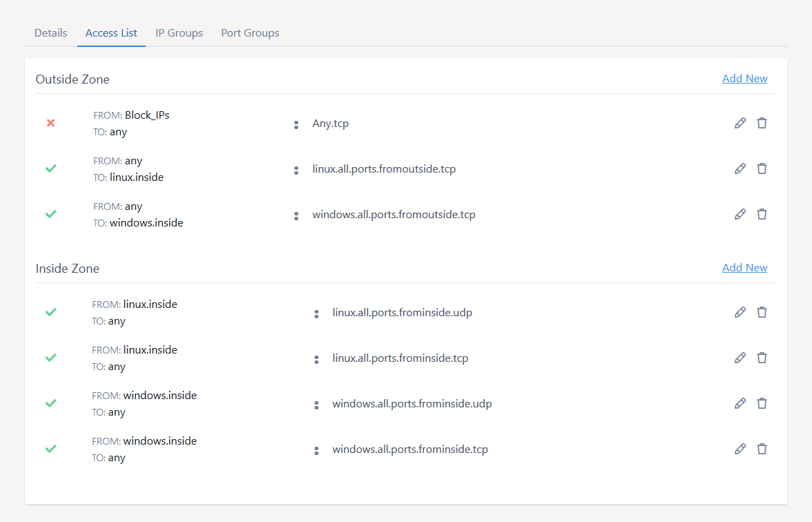Click the red deny X on Block_IPs rule

[51, 123]
